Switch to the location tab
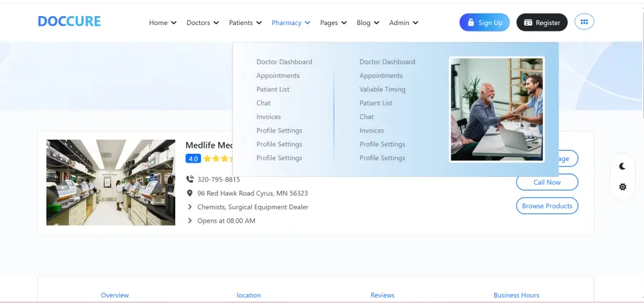This screenshot has height=303, width=644. click(x=249, y=295)
